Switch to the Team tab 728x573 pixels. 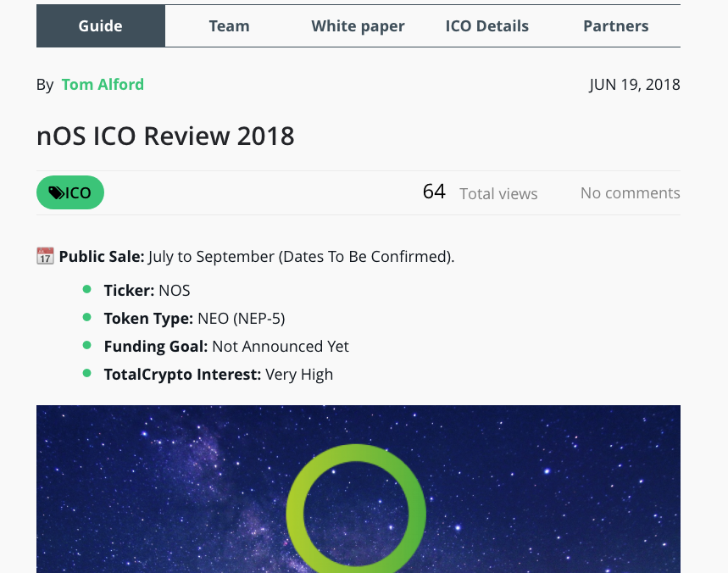click(229, 25)
